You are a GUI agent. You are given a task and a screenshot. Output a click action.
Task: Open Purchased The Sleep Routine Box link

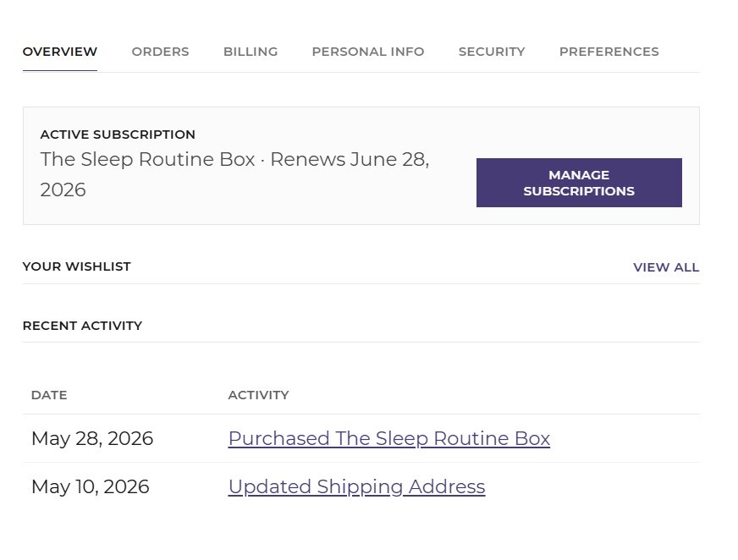[x=388, y=438]
